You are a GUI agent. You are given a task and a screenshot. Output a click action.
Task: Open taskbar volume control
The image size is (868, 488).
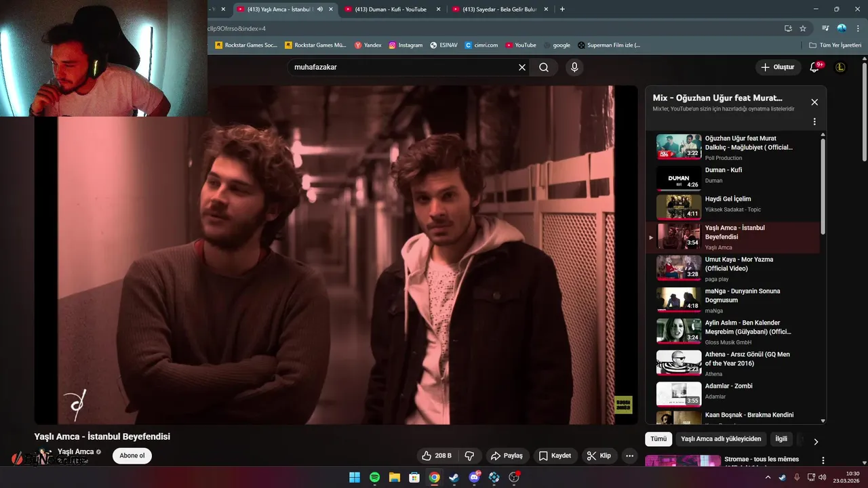(822, 477)
